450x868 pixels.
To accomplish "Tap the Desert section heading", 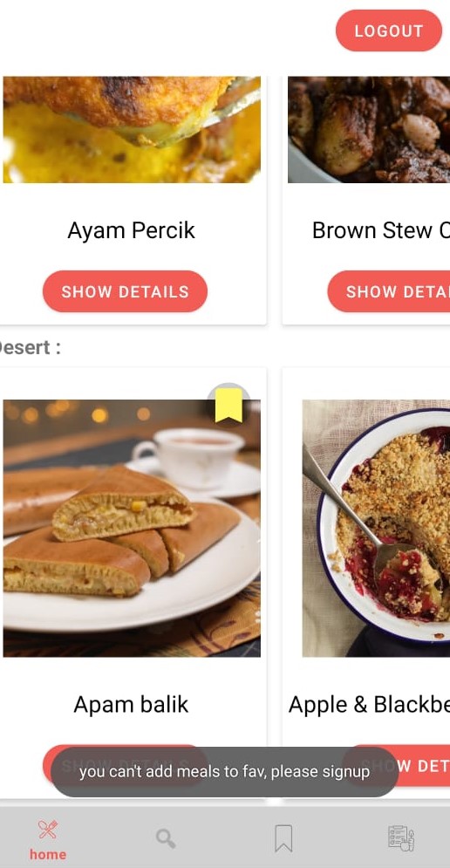I will click(x=31, y=348).
